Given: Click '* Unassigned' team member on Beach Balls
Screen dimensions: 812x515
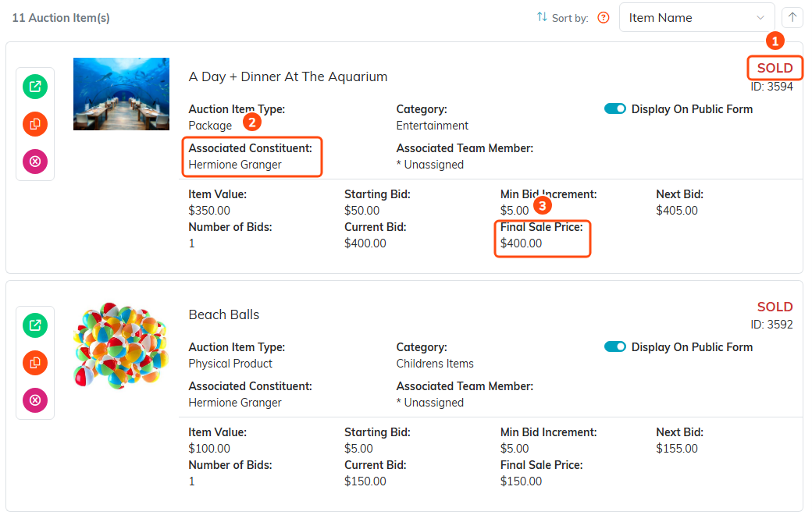Looking at the screenshot, I should (430, 403).
